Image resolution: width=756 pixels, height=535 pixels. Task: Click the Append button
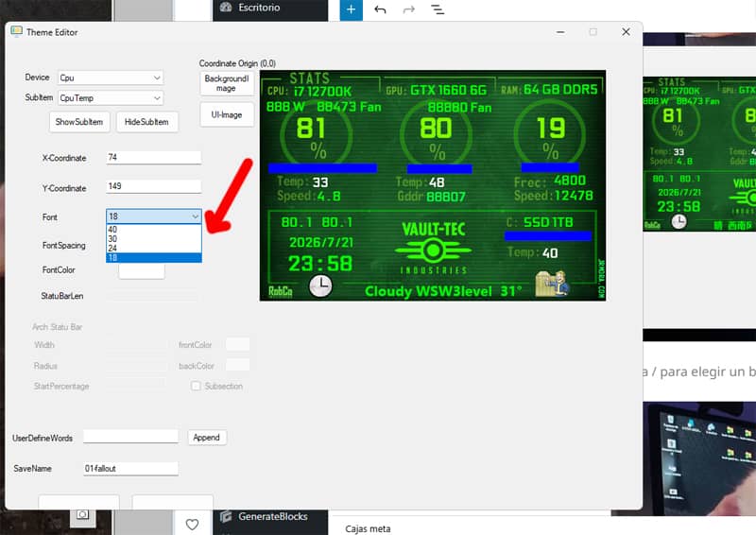(x=207, y=438)
